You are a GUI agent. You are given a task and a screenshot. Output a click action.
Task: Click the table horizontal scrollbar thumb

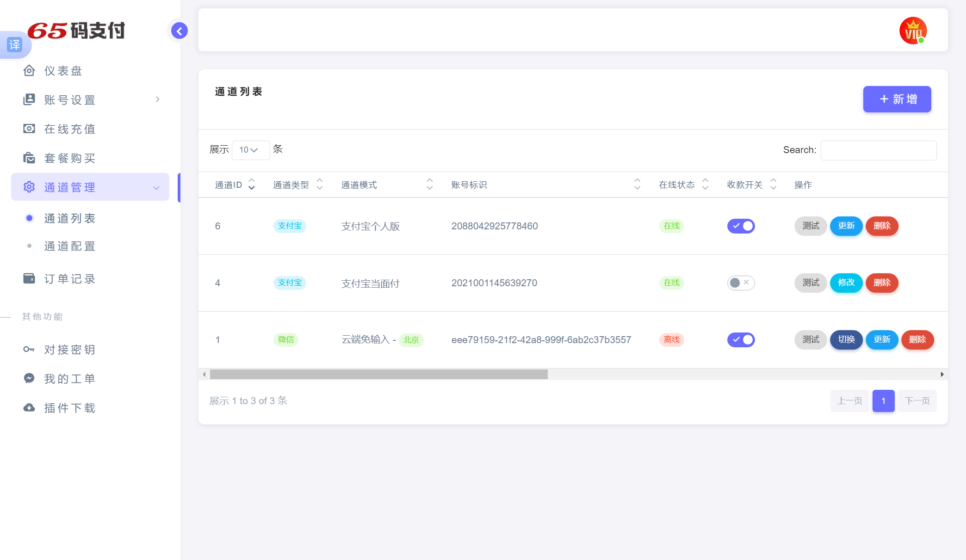(x=378, y=374)
